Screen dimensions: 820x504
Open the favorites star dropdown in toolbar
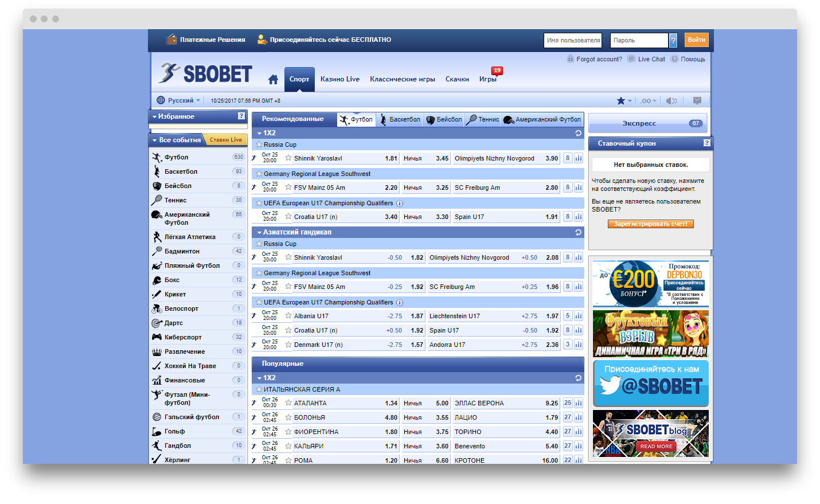point(624,100)
